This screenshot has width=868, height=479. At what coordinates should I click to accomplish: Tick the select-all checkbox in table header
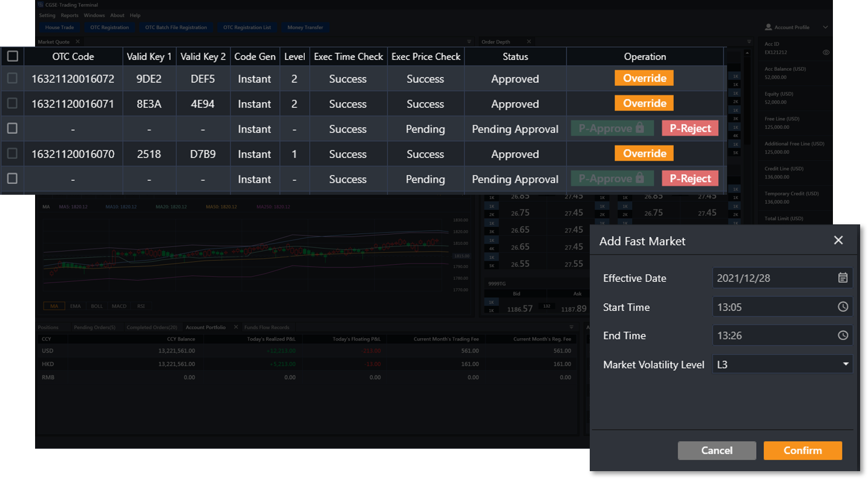(13, 56)
